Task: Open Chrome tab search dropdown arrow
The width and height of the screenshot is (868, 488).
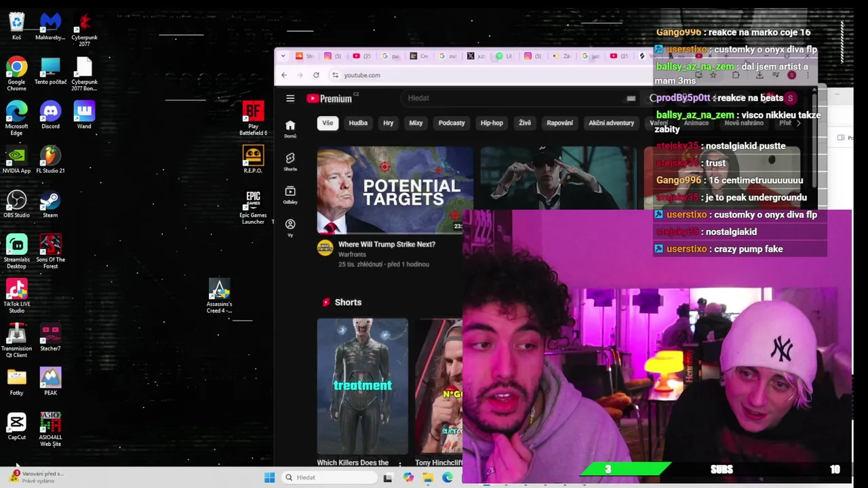Action: pyautogui.click(x=283, y=56)
